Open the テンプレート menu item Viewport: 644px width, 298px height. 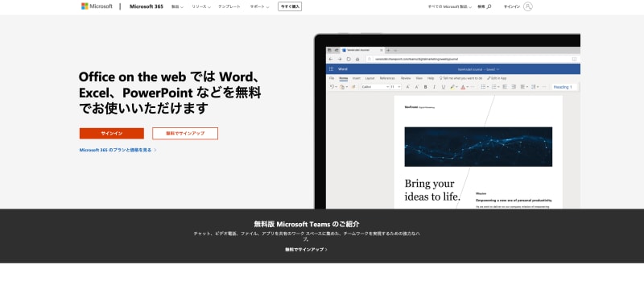229,6
